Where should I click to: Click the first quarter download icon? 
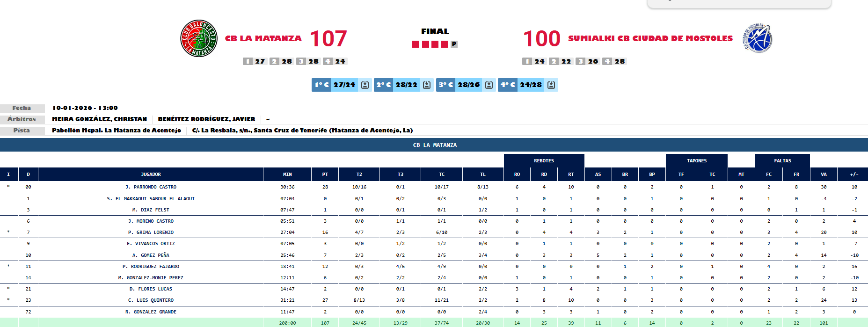[x=365, y=85]
